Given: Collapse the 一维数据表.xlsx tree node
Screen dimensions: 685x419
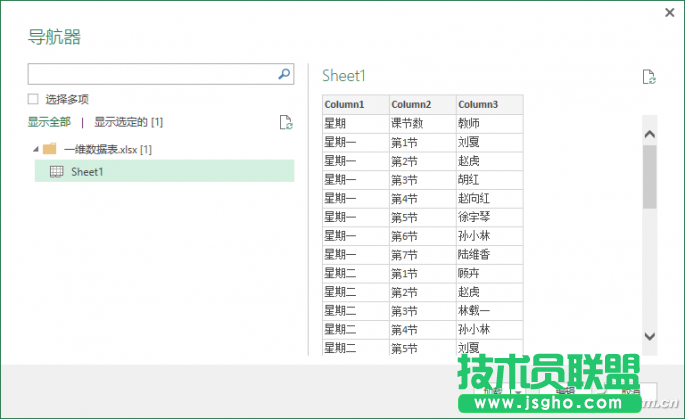Looking at the screenshot, I should click(36, 149).
